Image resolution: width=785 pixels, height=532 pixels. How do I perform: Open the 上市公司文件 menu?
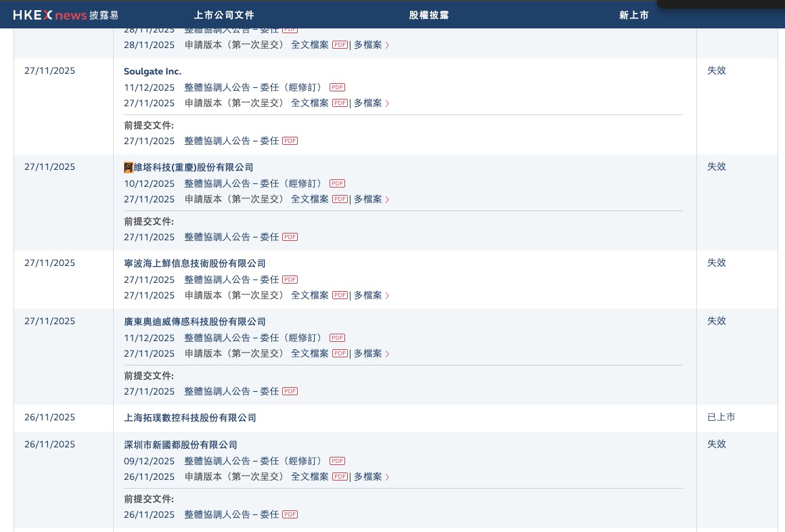[x=224, y=15]
